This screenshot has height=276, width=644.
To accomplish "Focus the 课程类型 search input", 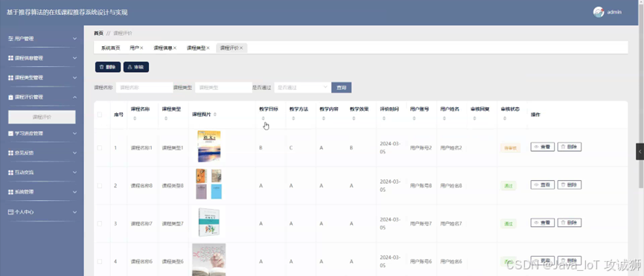I will click(223, 87).
